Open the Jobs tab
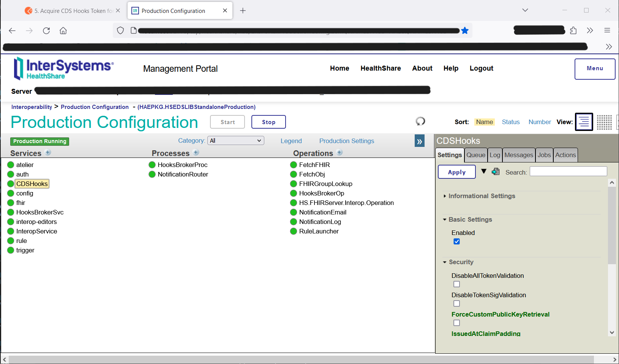The width and height of the screenshot is (619, 364). [x=544, y=155]
